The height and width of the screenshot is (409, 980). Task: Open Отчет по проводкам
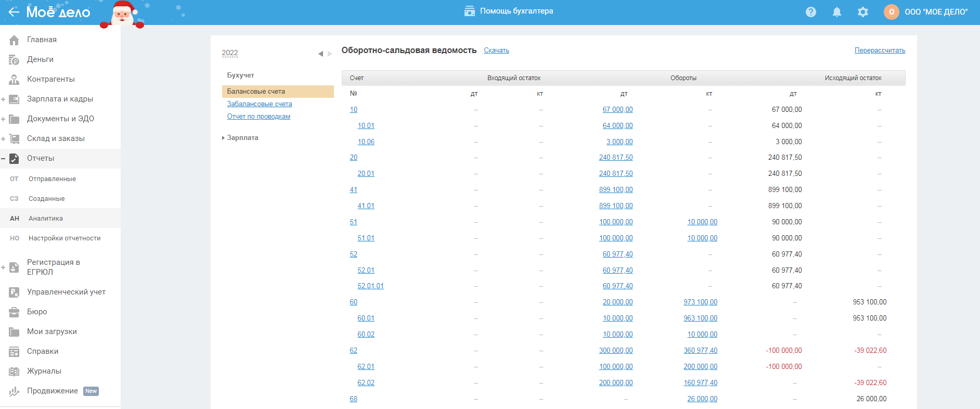point(259,117)
